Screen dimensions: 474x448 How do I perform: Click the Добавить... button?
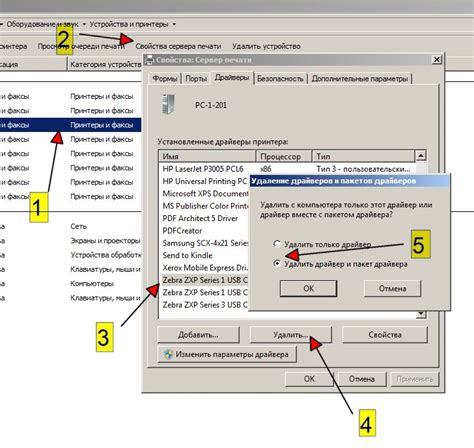click(198, 335)
